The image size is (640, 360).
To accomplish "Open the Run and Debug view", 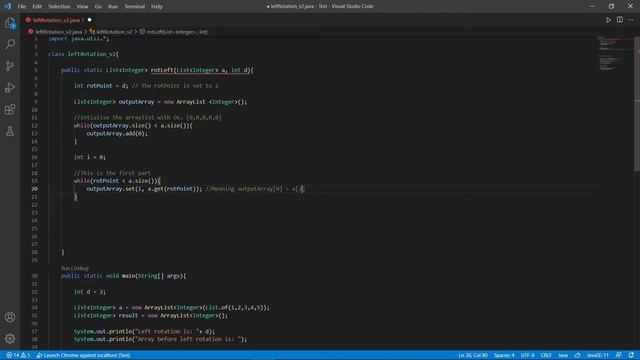I will point(10,88).
